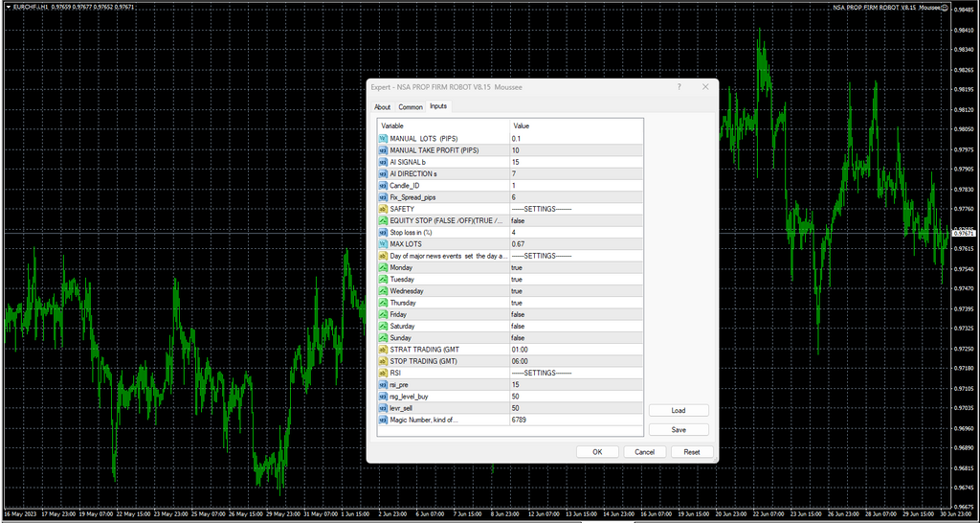Click the Save button
The width and height of the screenshot is (980, 523).
[679, 430]
